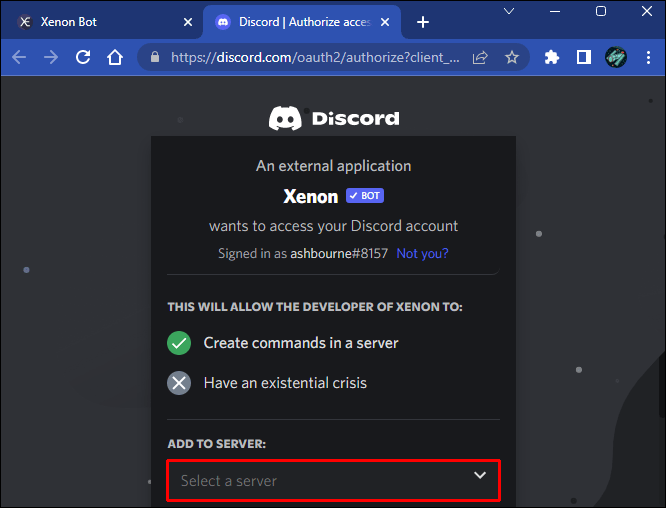Bookmark this page with star icon

click(x=512, y=57)
